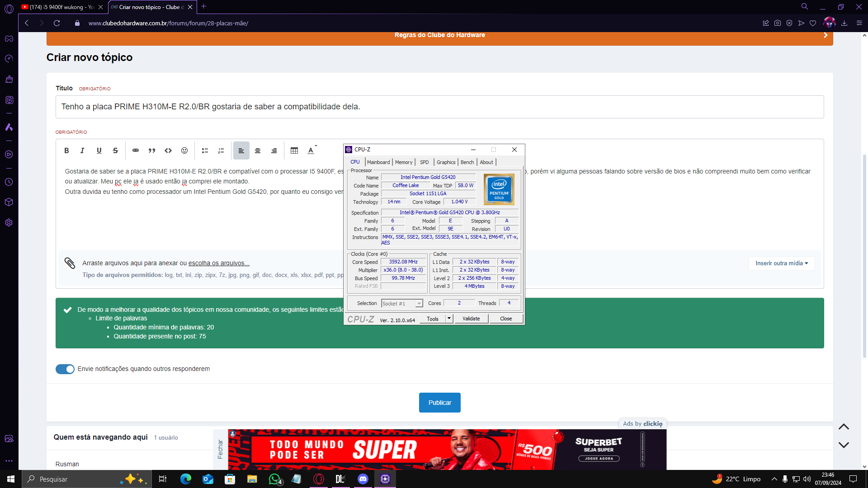Insert a bulleted list
Image resolution: width=868 pixels, height=488 pixels.
point(205,150)
